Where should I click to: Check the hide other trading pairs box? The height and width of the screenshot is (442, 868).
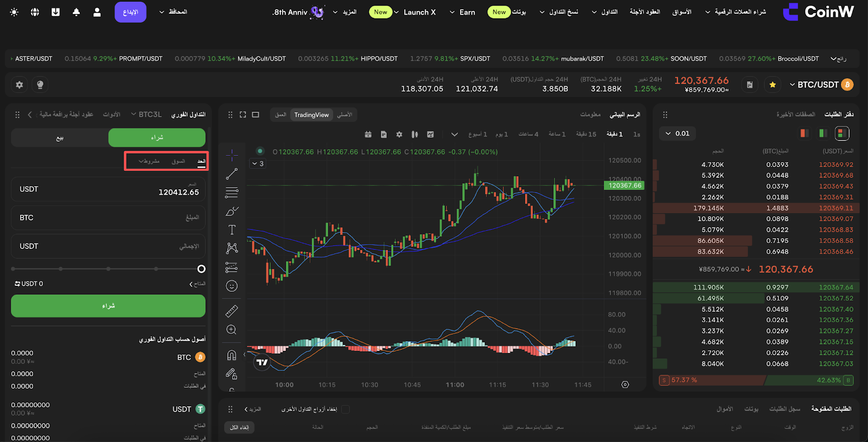pyautogui.click(x=346, y=409)
